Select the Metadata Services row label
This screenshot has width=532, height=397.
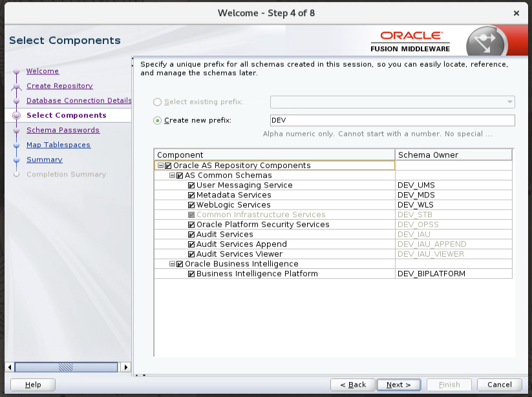[x=234, y=195]
